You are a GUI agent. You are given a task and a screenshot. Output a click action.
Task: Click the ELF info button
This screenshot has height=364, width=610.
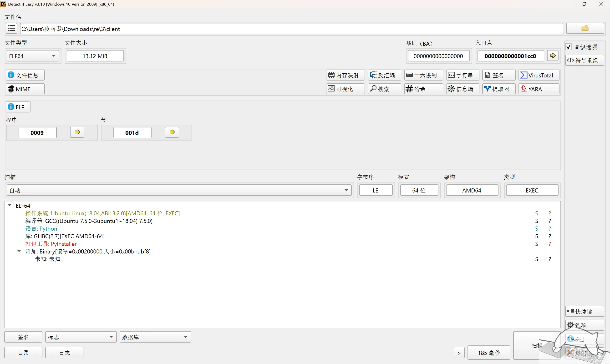(18, 107)
